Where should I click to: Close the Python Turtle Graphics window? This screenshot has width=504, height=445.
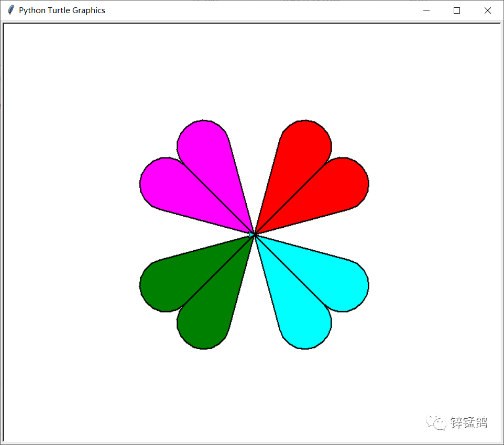[x=487, y=10]
